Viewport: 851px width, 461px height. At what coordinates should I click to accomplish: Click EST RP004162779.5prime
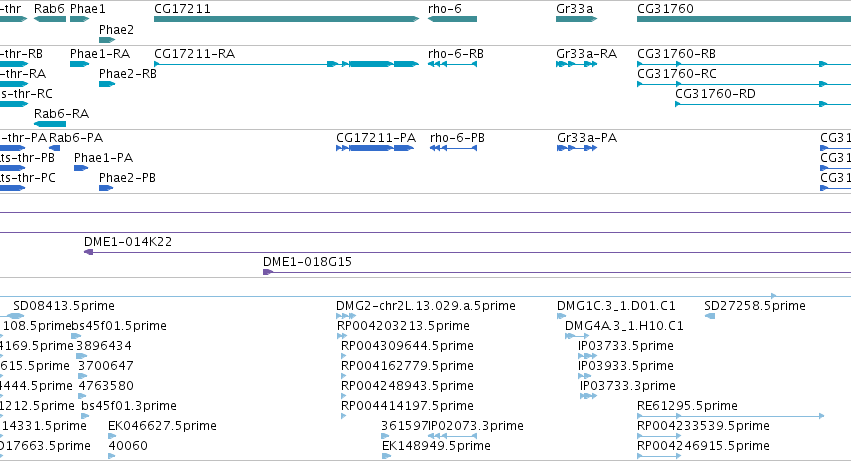tap(344, 376)
